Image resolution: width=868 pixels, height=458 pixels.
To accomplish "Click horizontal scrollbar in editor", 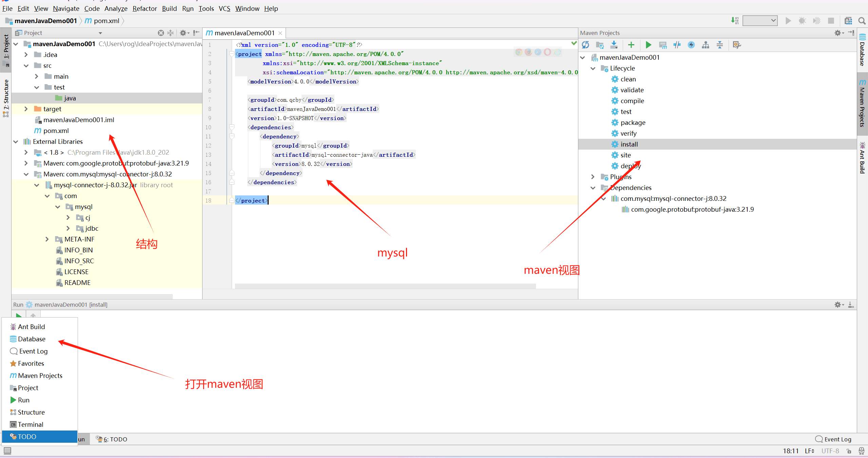I will 385,286.
